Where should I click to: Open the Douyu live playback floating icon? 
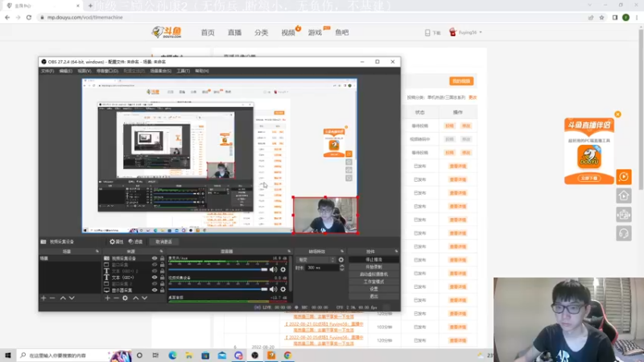point(623,177)
